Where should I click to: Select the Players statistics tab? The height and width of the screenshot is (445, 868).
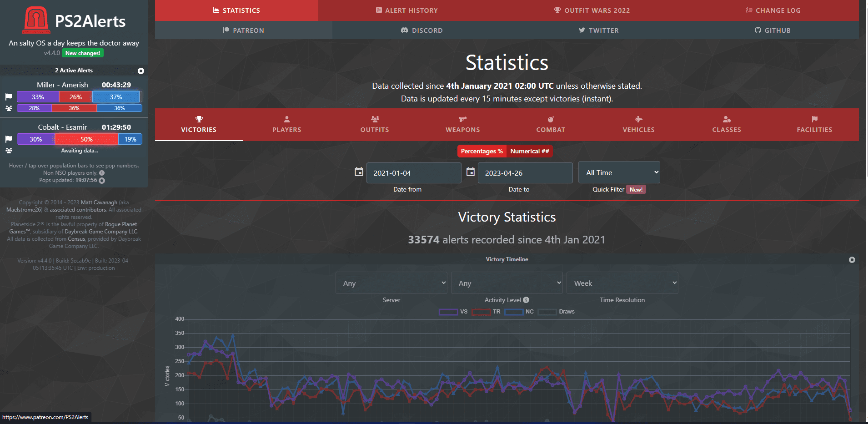(x=287, y=125)
